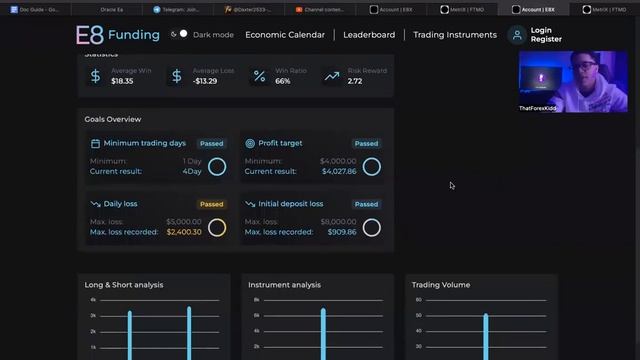This screenshot has width=640, height=360.
Task: Click the Initial deposit loss title
Action: [291, 204]
